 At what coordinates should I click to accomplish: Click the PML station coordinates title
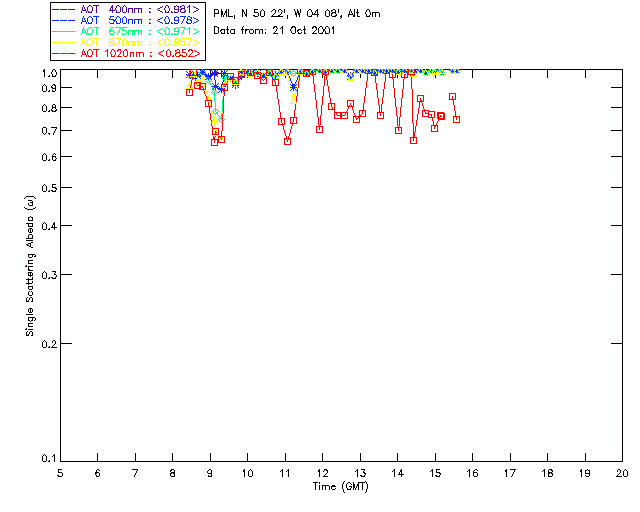[x=297, y=13]
